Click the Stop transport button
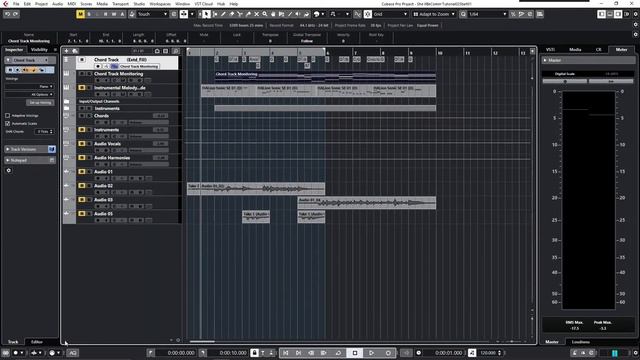 point(355,353)
